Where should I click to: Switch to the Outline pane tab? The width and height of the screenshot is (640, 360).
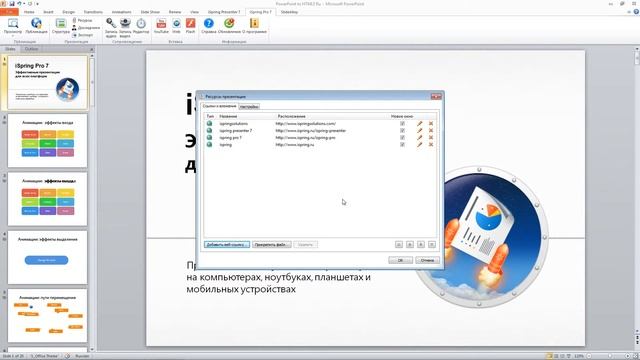pyautogui.click(x=31, y=49)
